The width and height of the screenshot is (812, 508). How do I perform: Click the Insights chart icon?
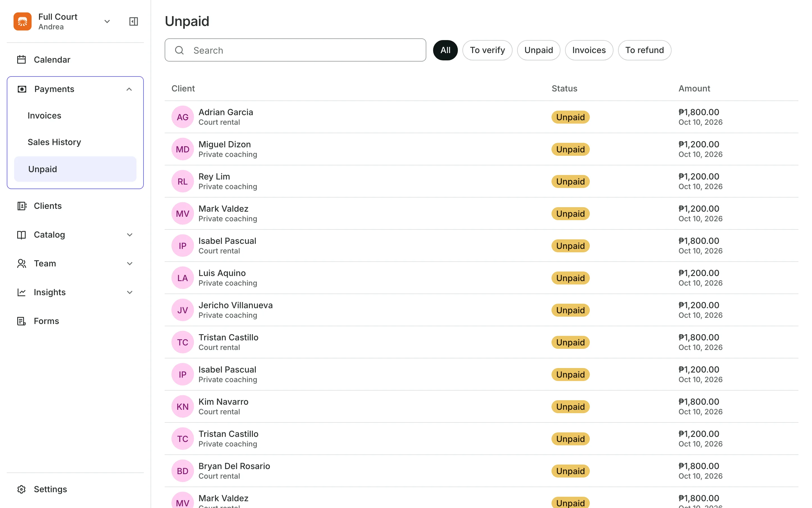21,292
